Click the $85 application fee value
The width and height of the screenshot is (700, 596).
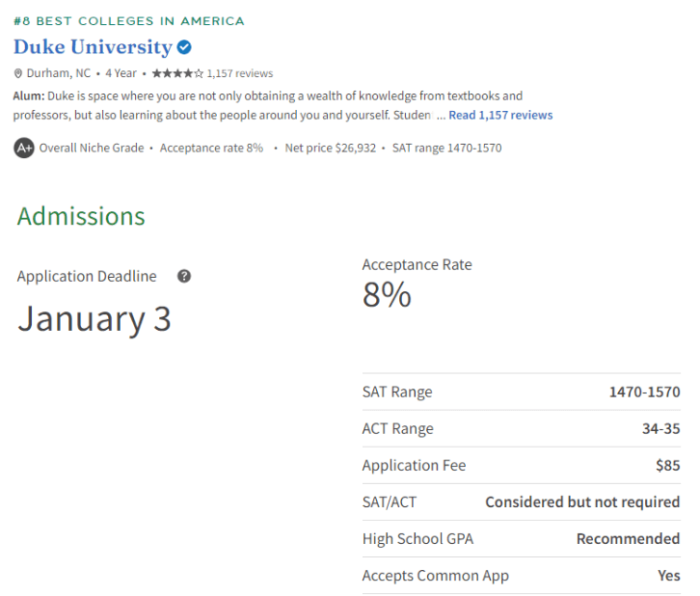pyautogui.click(x=668, y=465)
